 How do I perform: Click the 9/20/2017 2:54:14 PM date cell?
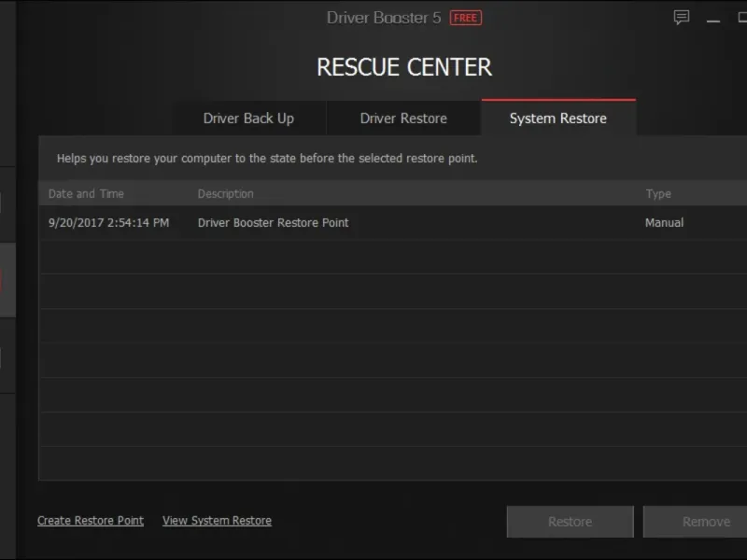108,223
